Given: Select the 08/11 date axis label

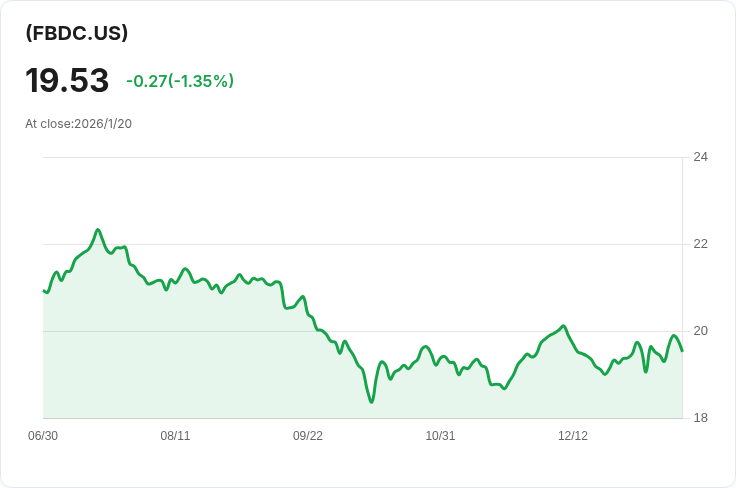Looking at the screenshot, I should [x=175, y=436].
